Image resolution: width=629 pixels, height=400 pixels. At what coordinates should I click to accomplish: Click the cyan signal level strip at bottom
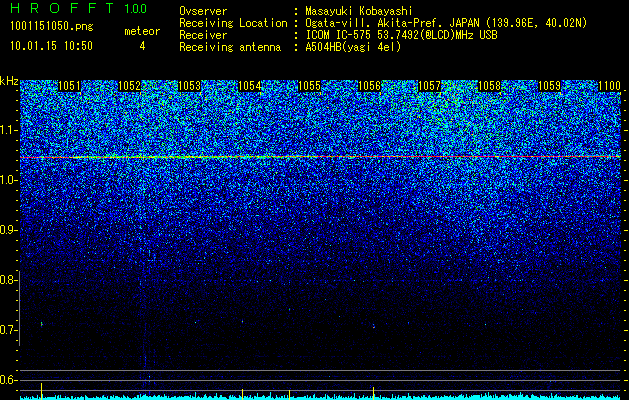321,398
